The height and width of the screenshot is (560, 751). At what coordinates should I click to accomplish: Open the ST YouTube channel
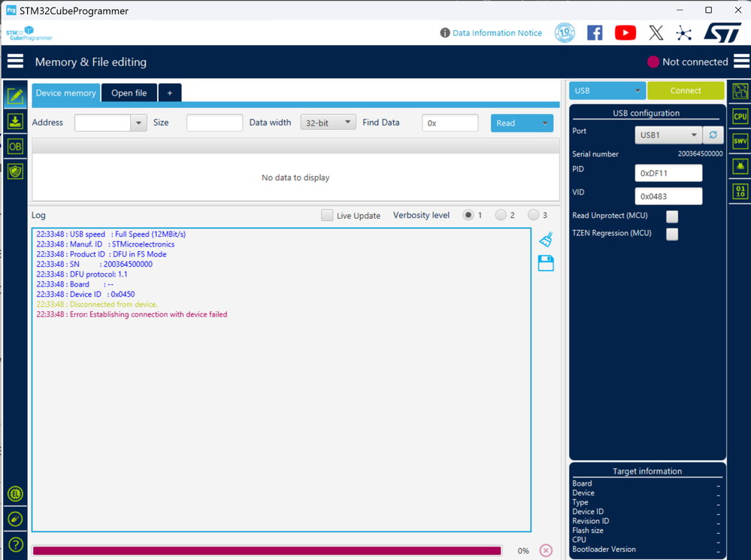pos(625,32)
